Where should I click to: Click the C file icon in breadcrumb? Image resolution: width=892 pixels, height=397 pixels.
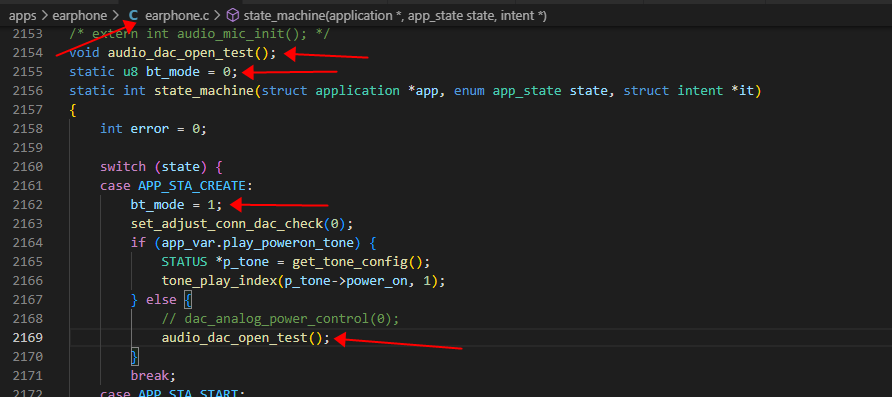pos(133,16)
